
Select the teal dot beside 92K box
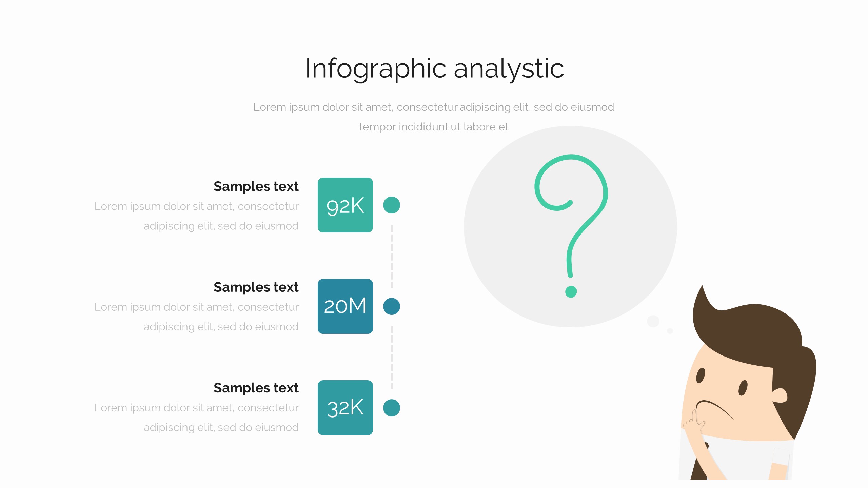pos(392,205)
